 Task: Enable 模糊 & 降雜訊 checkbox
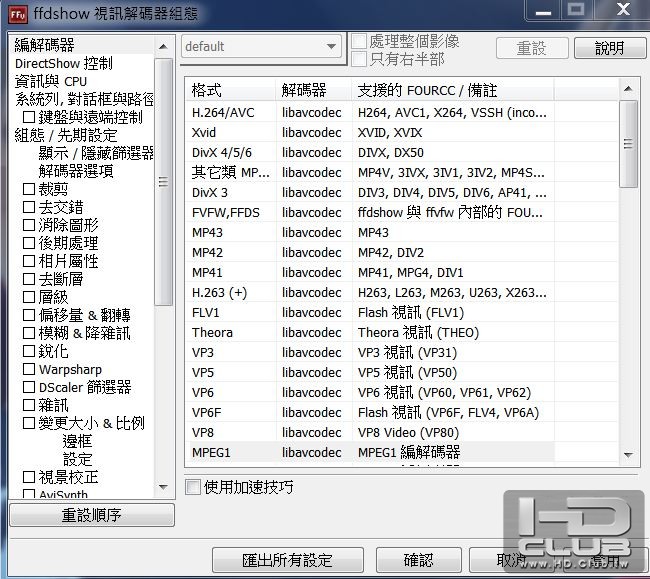(29, 333)
